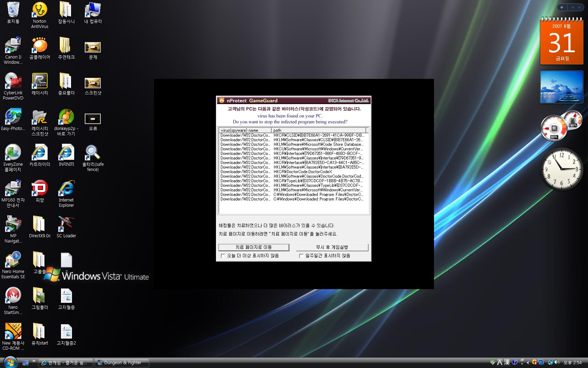Open the 주연테크 folder

pyautogui.click(x=66, y=48)
